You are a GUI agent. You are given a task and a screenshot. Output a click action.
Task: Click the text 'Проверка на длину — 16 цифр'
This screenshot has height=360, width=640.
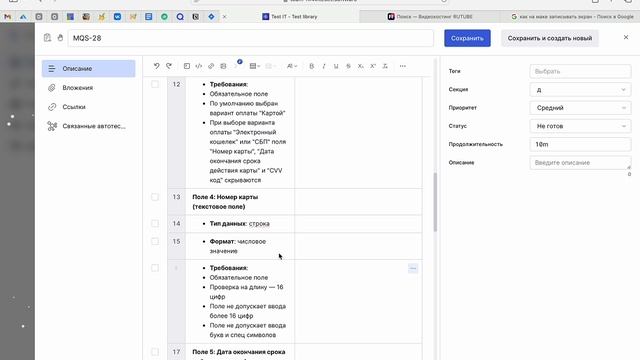tap(246, 292)
